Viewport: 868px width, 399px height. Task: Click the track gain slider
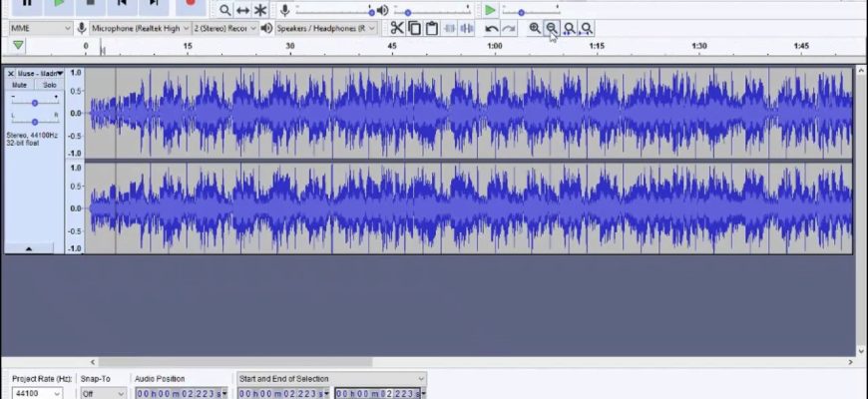point(35,103)
